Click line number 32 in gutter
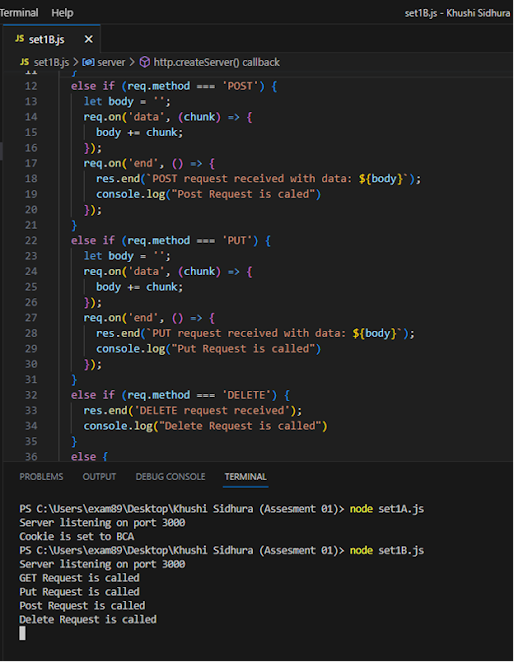Screen dimensions: 514x662 [31, 395]
